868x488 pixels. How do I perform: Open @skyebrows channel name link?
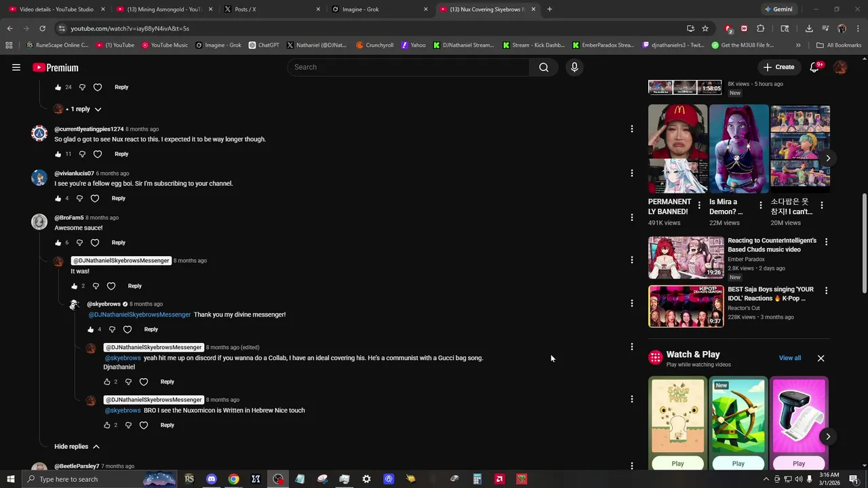click(x=104, y=304)
